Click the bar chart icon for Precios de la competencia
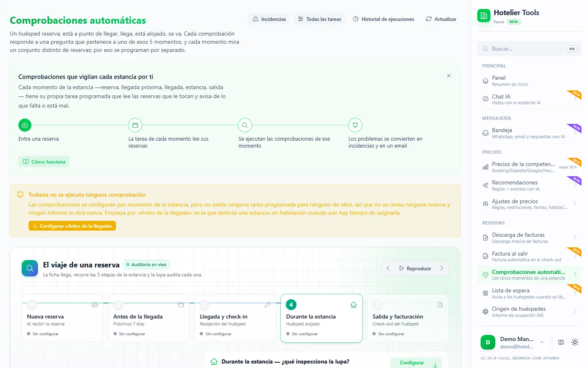 [486, 167]
